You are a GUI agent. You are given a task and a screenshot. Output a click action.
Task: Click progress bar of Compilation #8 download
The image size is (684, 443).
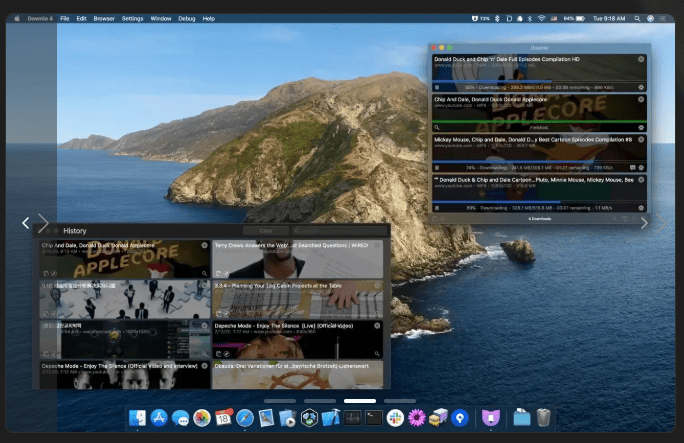tap(539, 162)
